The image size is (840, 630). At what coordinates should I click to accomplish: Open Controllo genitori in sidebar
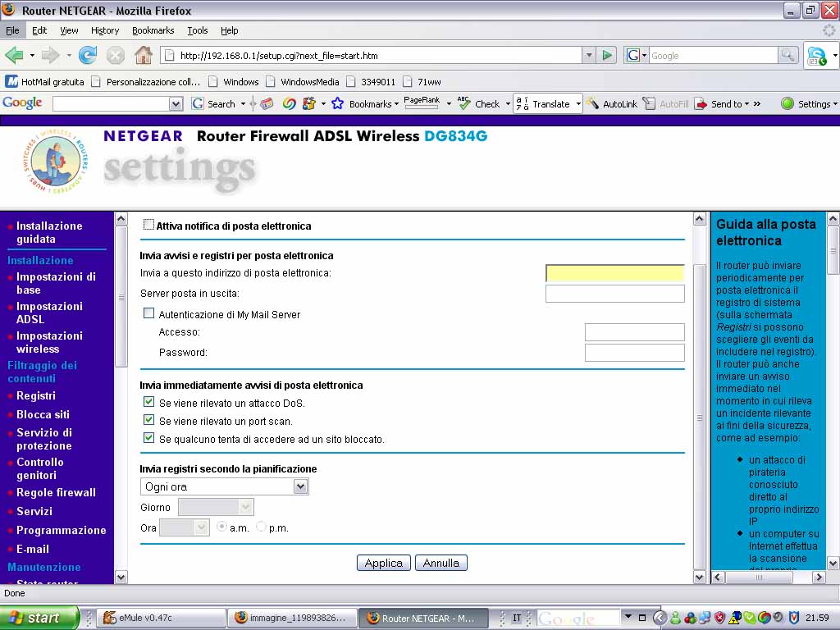[x=39, y=468]
